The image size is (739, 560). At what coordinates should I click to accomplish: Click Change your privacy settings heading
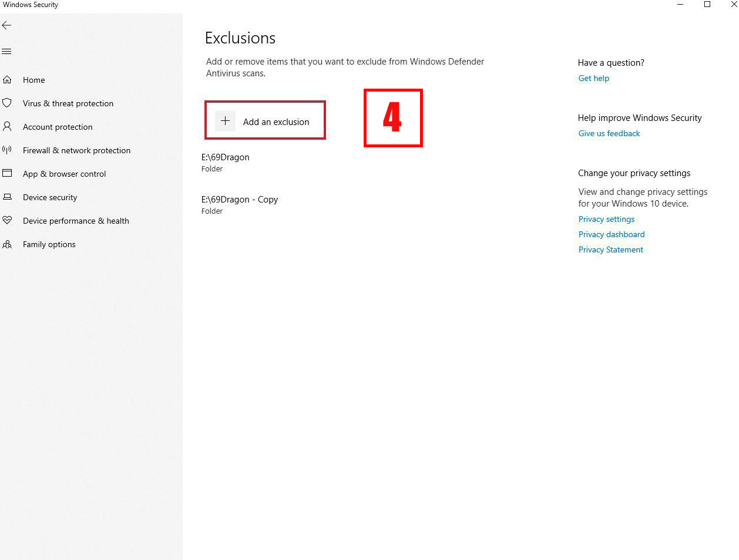point(634,173)
